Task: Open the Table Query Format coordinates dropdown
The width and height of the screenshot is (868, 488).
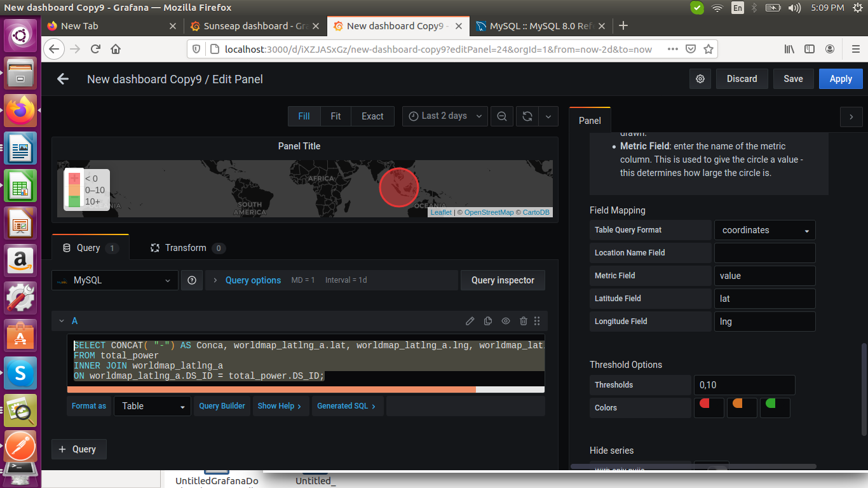Action: (x=764, y=230)
